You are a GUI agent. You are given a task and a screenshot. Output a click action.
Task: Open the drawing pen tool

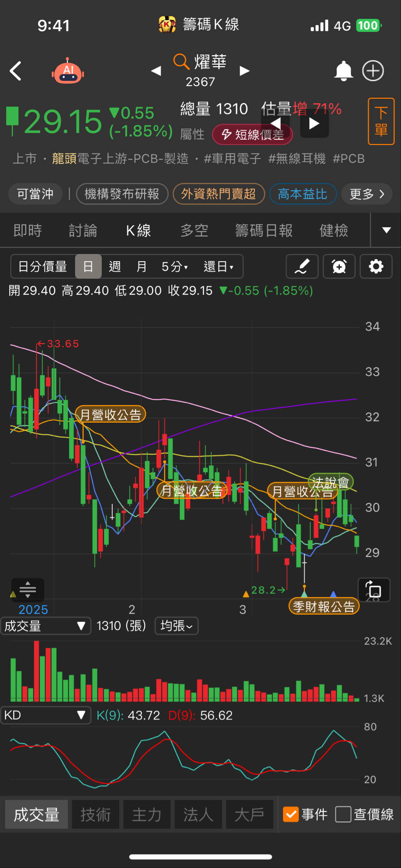(x=302, y=267)
